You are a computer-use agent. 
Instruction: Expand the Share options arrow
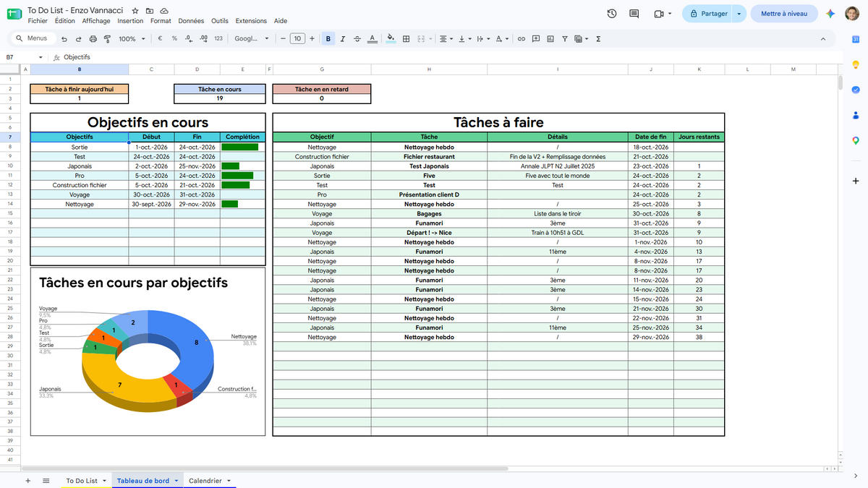click(739, 14)
